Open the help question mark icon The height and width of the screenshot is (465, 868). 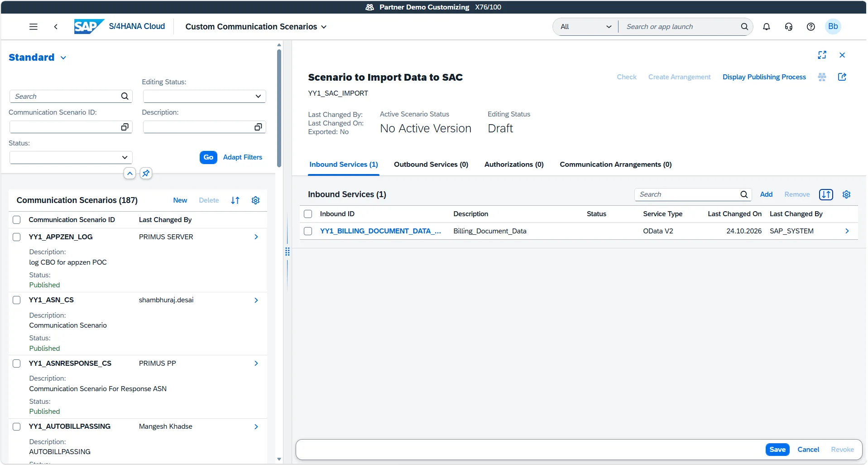tap(810, 27)
